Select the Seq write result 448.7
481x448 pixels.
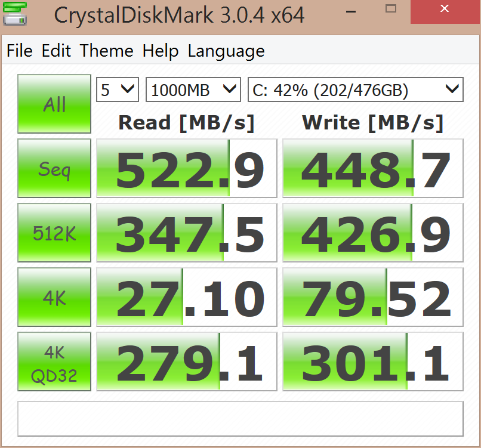[x=373, y=168]
